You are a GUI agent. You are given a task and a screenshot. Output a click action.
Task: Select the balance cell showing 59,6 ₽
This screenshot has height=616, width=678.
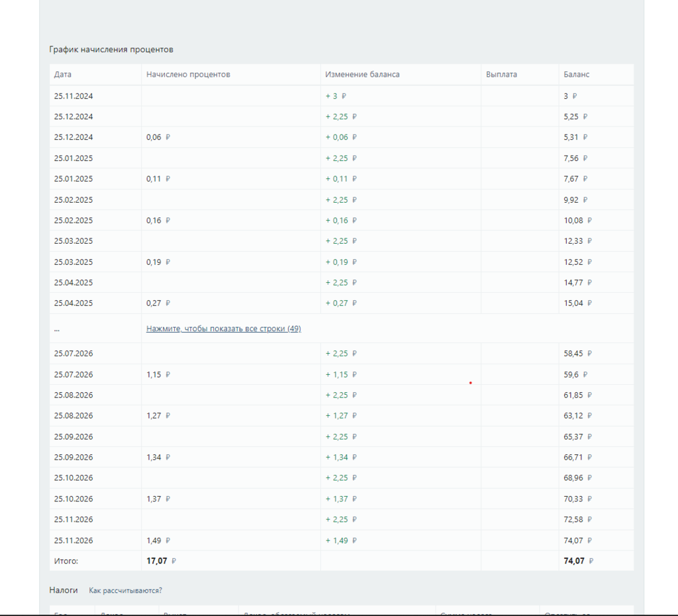pyautogui.click(x=575, y=375)
